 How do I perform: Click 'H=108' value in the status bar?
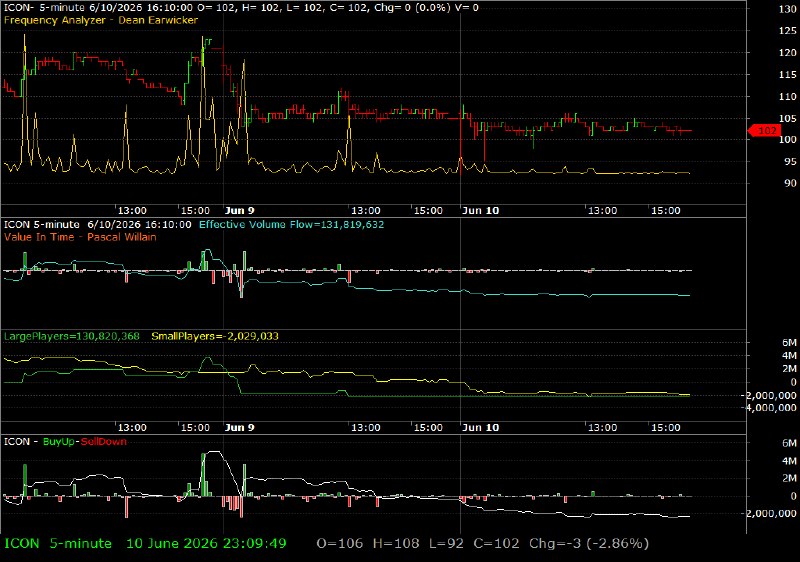pos(396,544)
